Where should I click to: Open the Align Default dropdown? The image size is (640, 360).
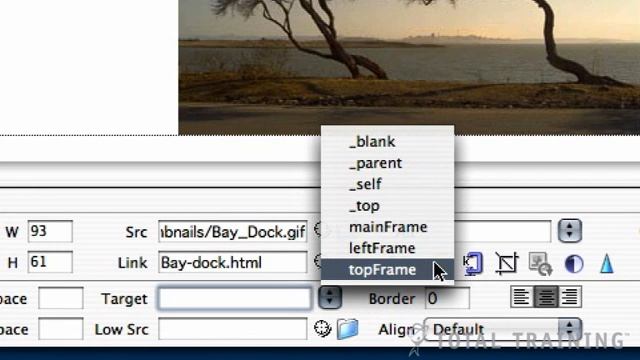(x=502, y=329)
